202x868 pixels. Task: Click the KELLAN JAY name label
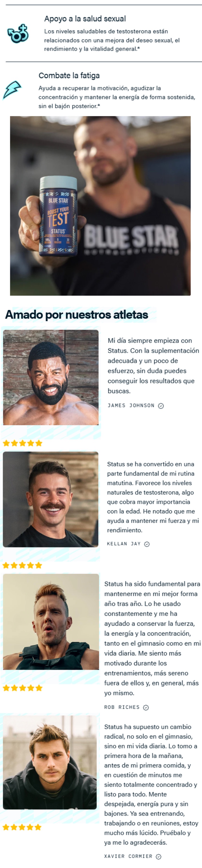(124, 544)
